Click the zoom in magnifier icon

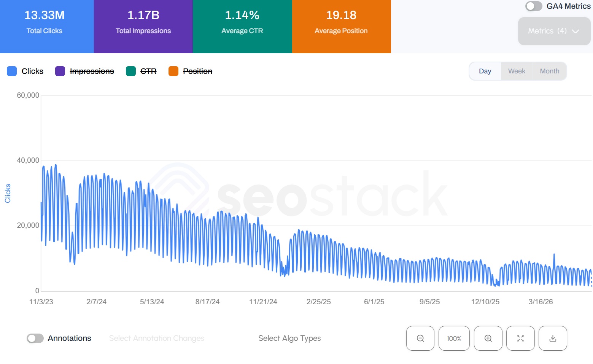488,338
